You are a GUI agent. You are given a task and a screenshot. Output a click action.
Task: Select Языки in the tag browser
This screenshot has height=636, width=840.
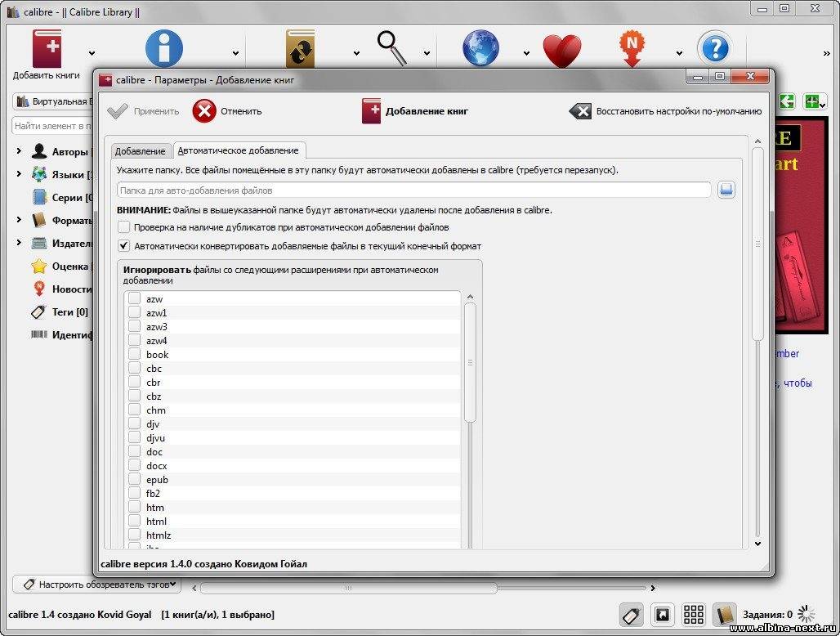tap(68, 175)
